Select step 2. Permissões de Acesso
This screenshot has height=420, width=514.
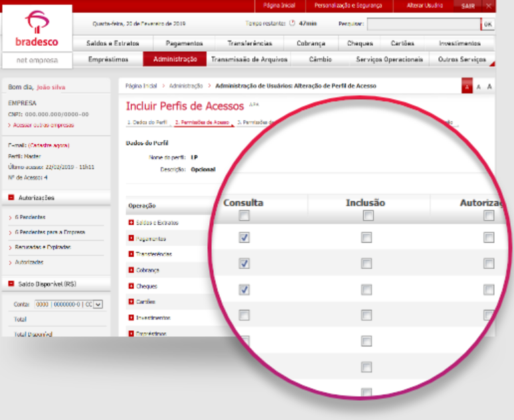[x=202, y=122]
